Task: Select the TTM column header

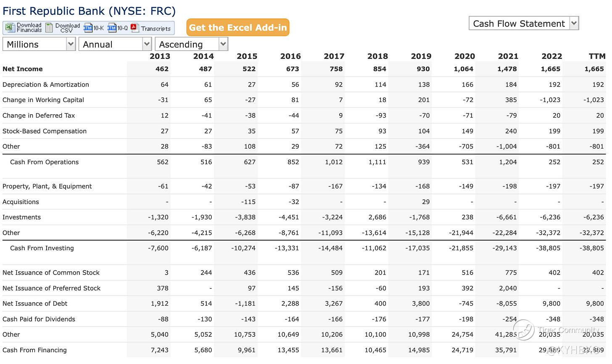Action: (x=597, y=56)
